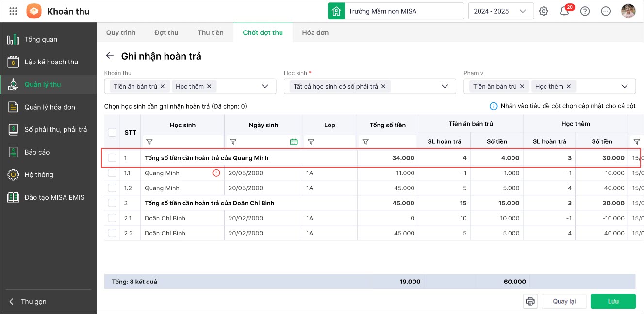644x314 pixels.
Task: Open calendar icon in Ngày sinh filter
Action: (x=294, y=141)
